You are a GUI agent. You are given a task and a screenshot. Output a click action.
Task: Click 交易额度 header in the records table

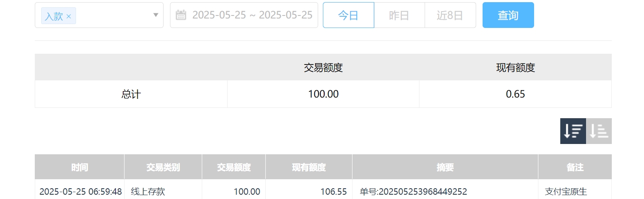234,167
